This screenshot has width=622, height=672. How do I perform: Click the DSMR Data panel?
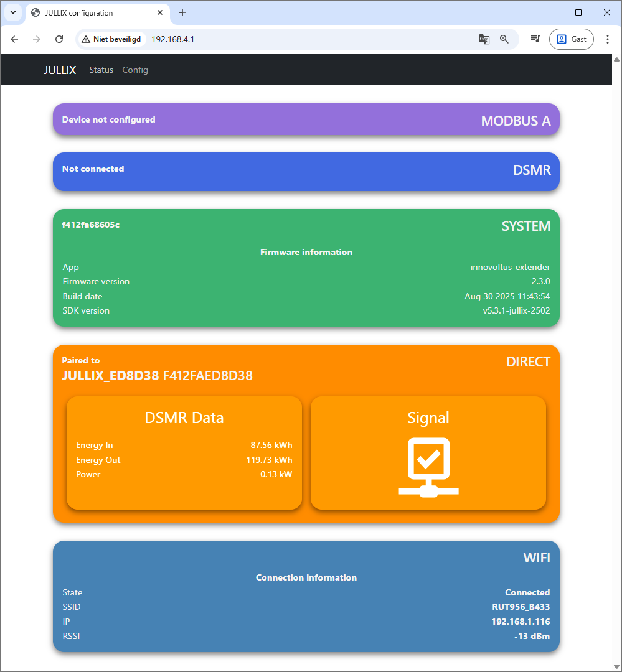184,453
